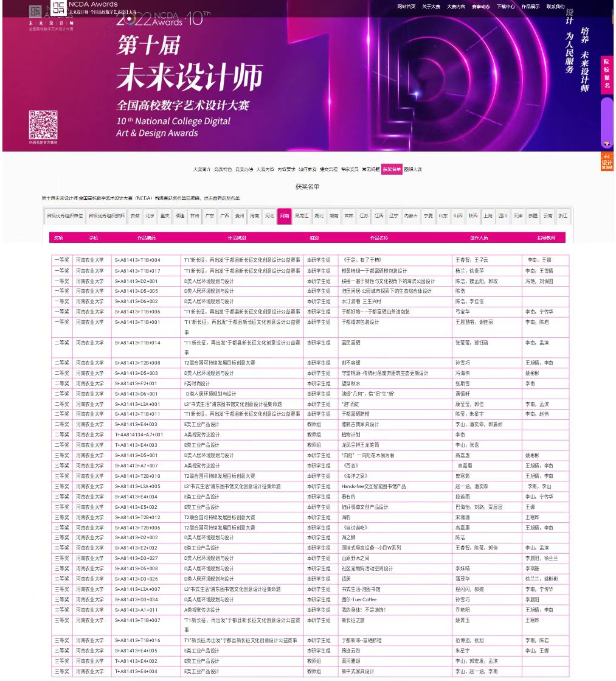Open 联系我们 in top navigation
Viewport: 616px width, 681px height.
(555, 7)
